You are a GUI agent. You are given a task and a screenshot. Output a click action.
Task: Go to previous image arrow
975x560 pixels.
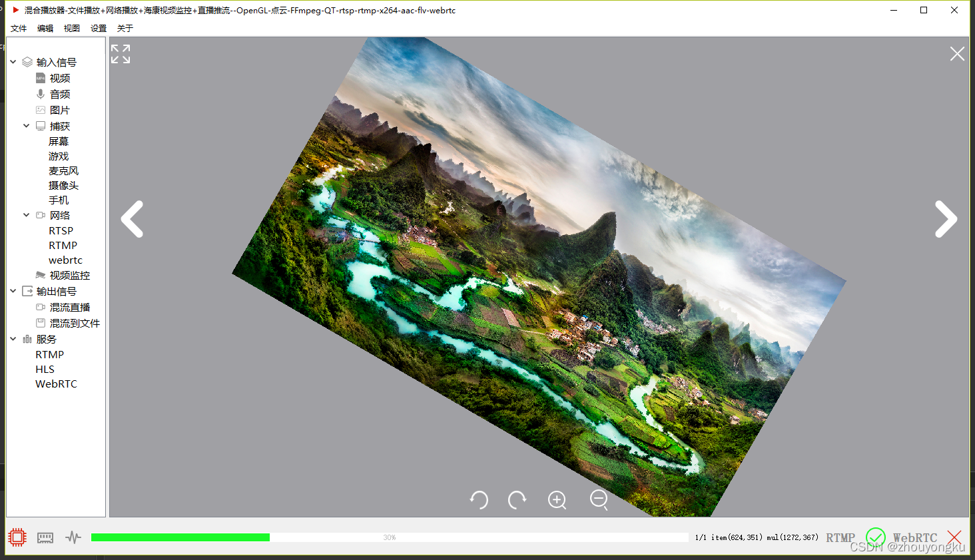132,219
